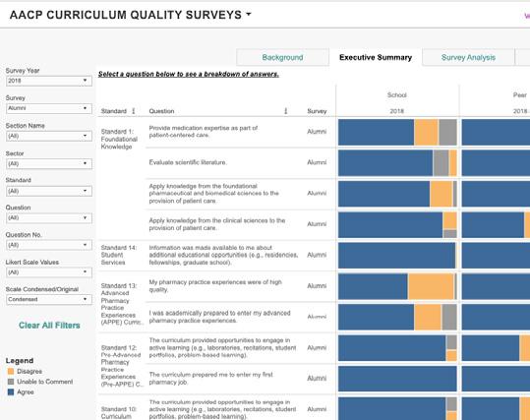The image size is (530, 420).
Task: Select question about foundational pharmaceutical and biomedical sciences
Action: click(x=213, y=194)
